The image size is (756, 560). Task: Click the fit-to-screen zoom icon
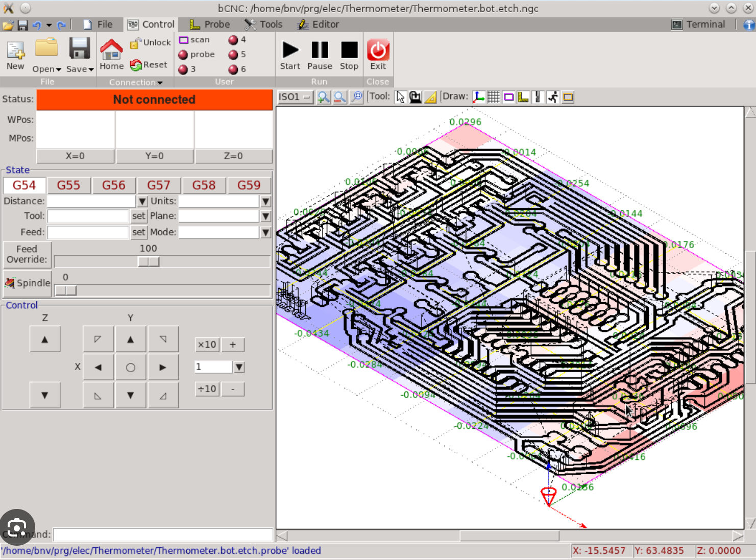pos(357,97)
